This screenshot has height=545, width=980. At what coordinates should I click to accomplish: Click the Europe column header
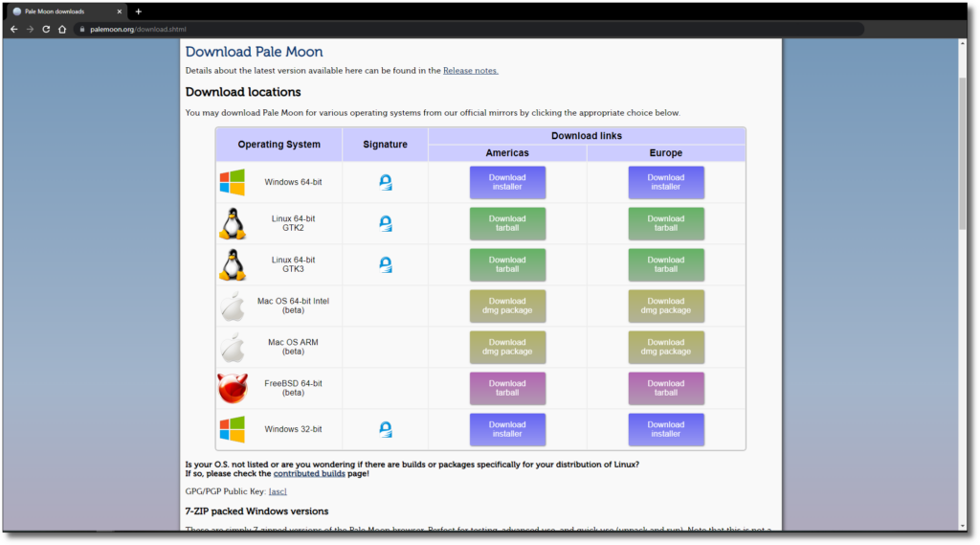tap(666, 152)
